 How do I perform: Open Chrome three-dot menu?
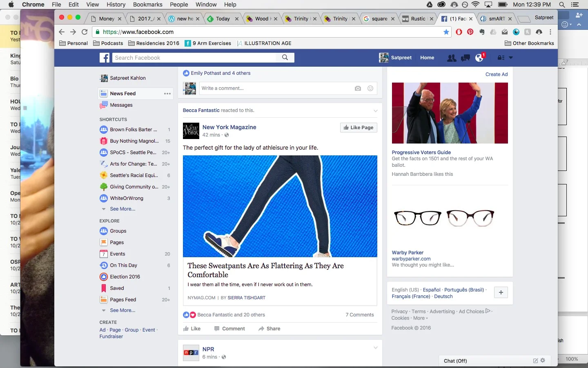tap(550, 32)
